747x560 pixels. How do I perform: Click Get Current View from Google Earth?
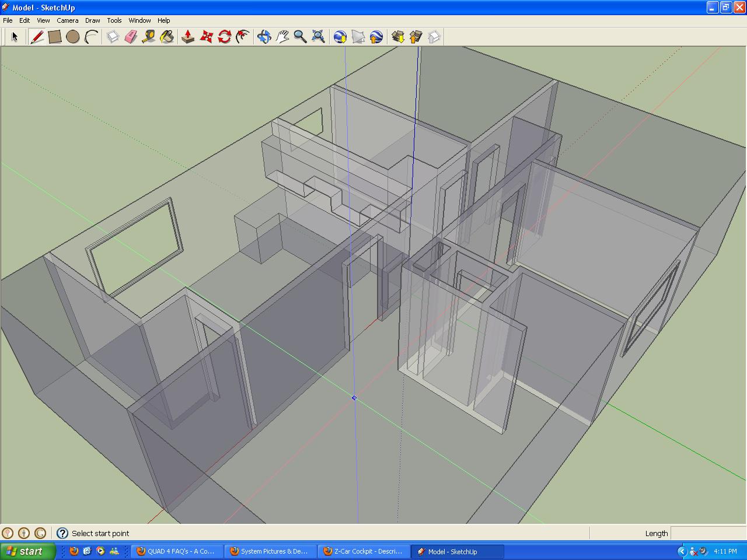pos(340,37)
